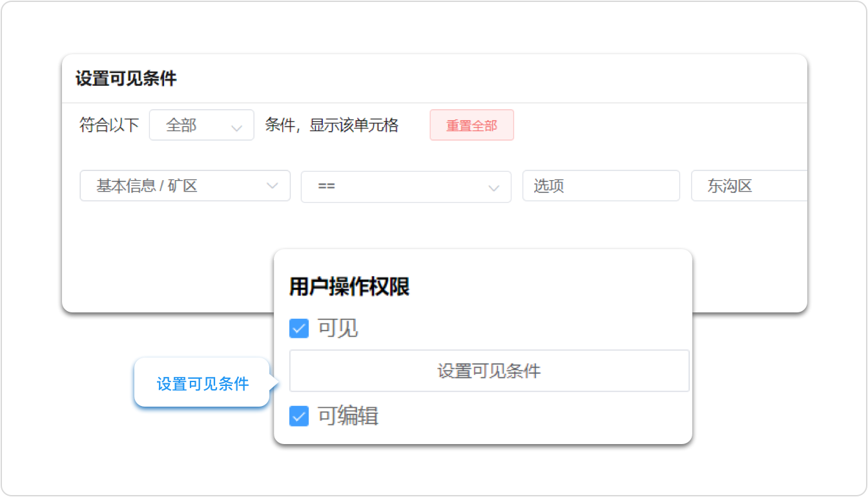The width and height of the screenshot is (868, 497).
Task: Click the 设置可见条件 button under 可见
Action: pos(489,371)
